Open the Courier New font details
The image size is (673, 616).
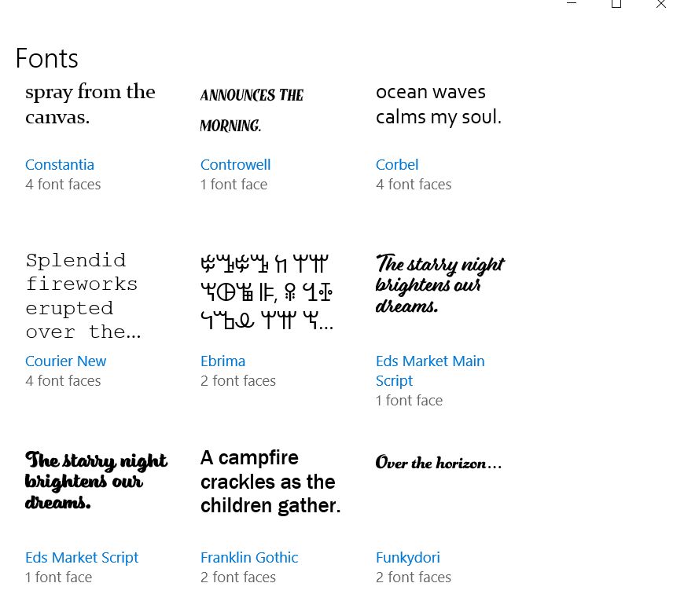66,361
